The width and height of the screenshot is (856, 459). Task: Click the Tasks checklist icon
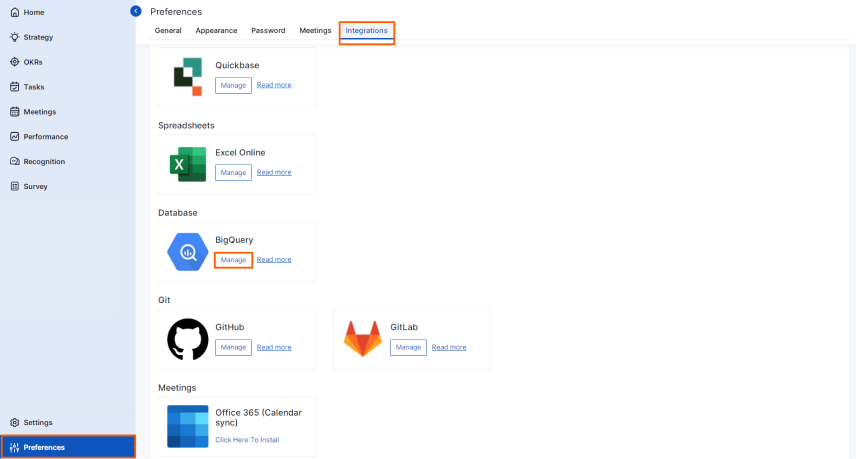click(x=15, y=87)
